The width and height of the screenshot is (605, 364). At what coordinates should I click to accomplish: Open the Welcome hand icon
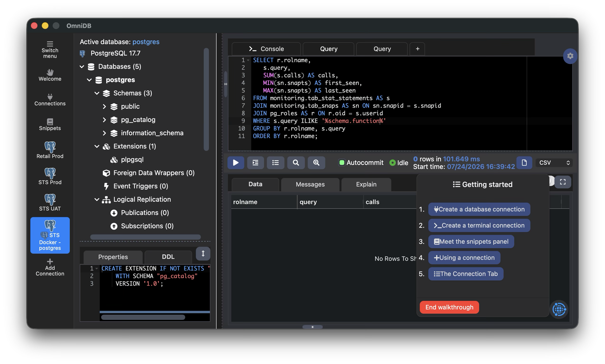pos(50,72)
